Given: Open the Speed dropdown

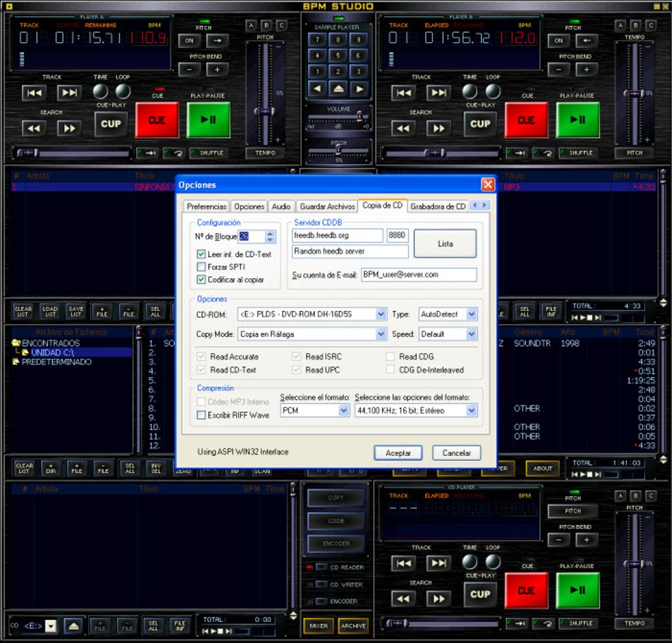Looking at the screenshot, I should coord(471,334).
